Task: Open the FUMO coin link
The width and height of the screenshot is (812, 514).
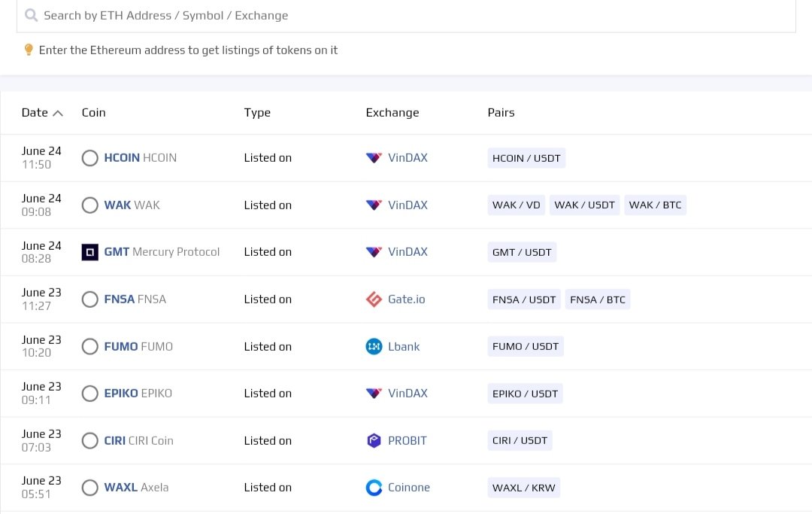Action: pyautogui.click(x=121, y=347)
